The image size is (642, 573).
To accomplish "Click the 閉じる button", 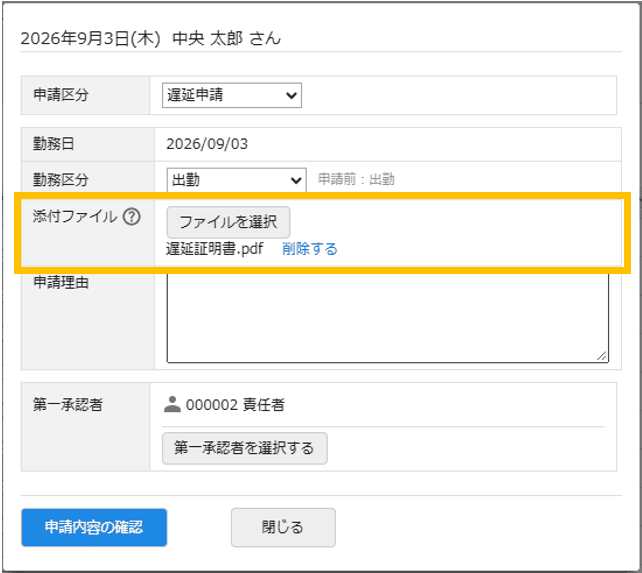I will [283, 528].
